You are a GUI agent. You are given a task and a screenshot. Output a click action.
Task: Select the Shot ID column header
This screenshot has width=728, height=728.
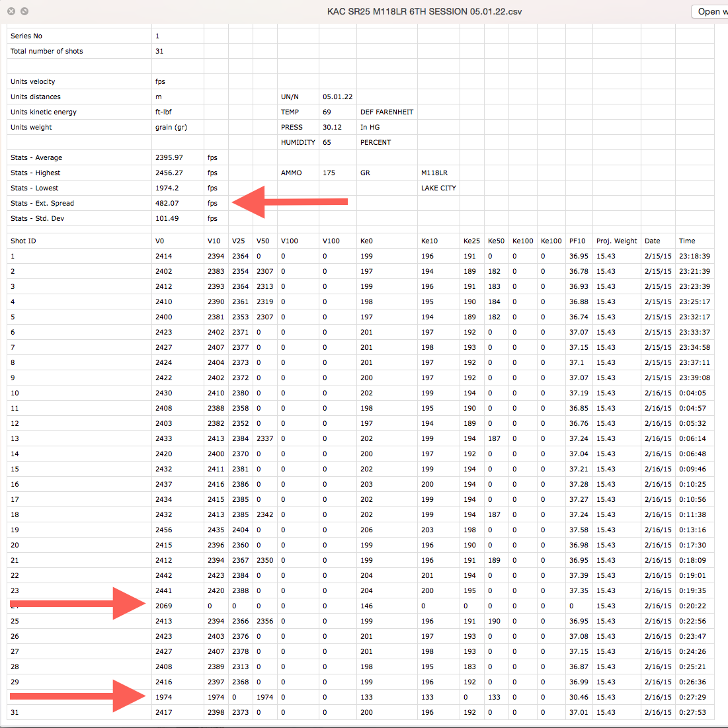point(23,241)
